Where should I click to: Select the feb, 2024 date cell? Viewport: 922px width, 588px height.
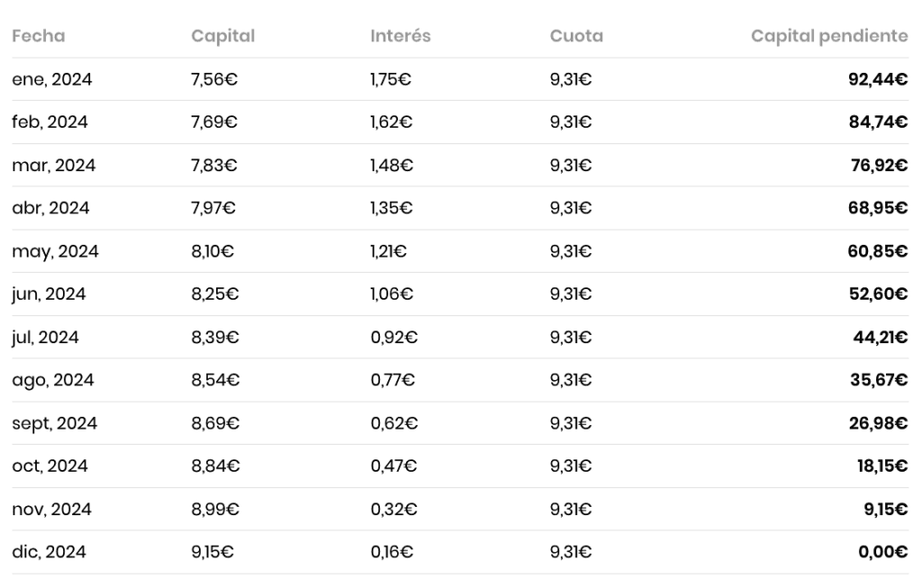pos(50,122)
